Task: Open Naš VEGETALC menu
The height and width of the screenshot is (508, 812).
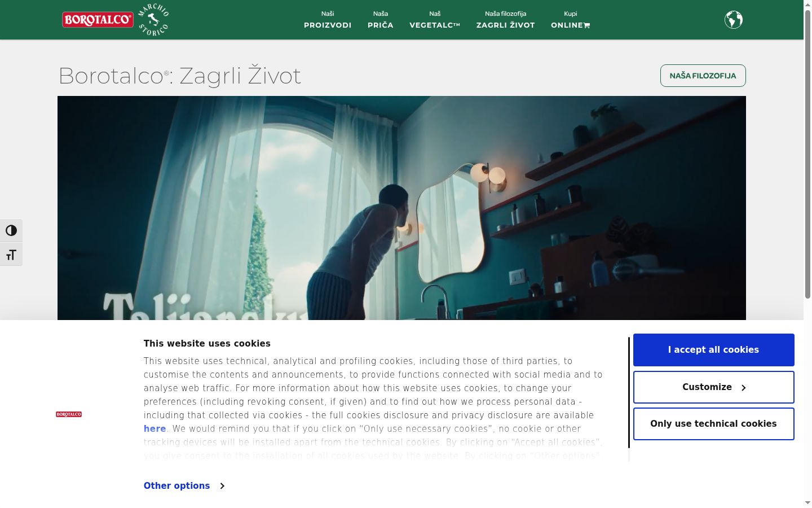Action: coord(435,20)
